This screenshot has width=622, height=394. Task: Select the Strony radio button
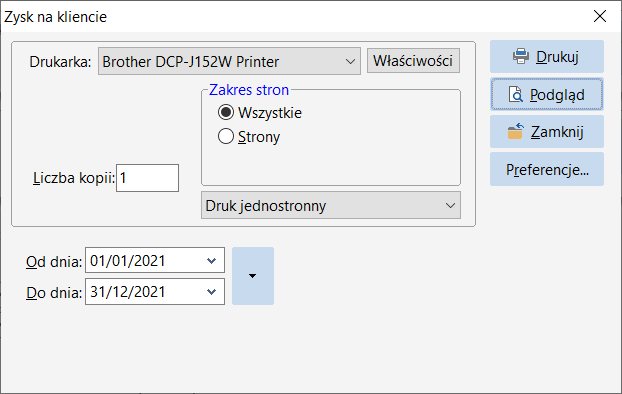[x=226, y=136]
